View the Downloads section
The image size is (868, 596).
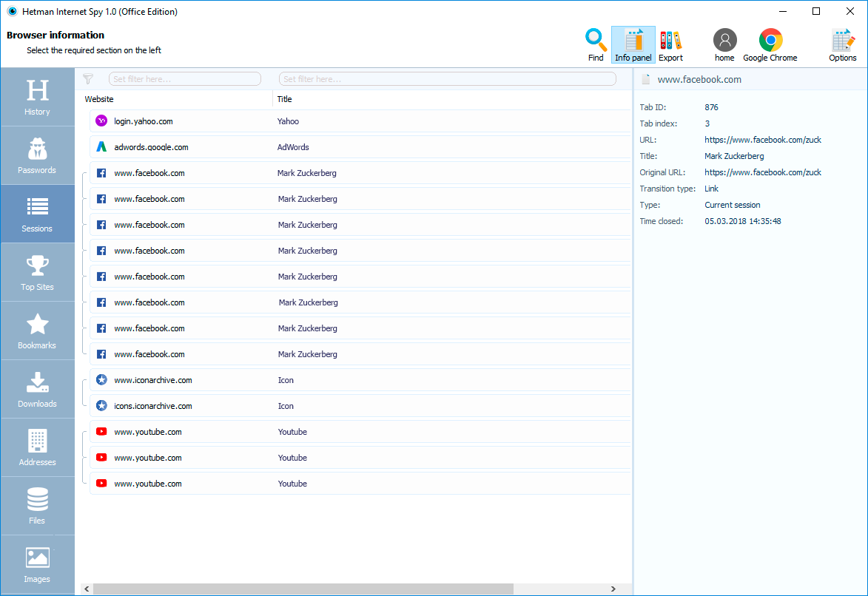tap(37, 389)
